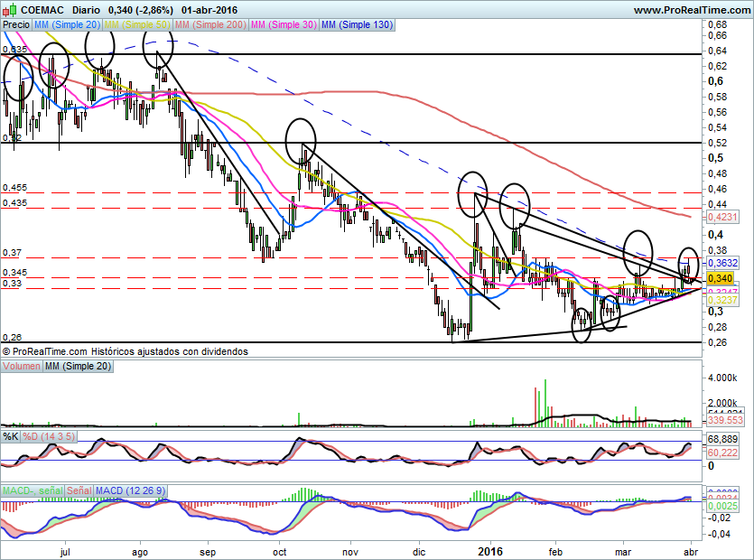This screenshot has width=754, height=560.
Task: Click the 0,0025 MACD value tag
Action: pyautogui.click(x=722, y=506)
